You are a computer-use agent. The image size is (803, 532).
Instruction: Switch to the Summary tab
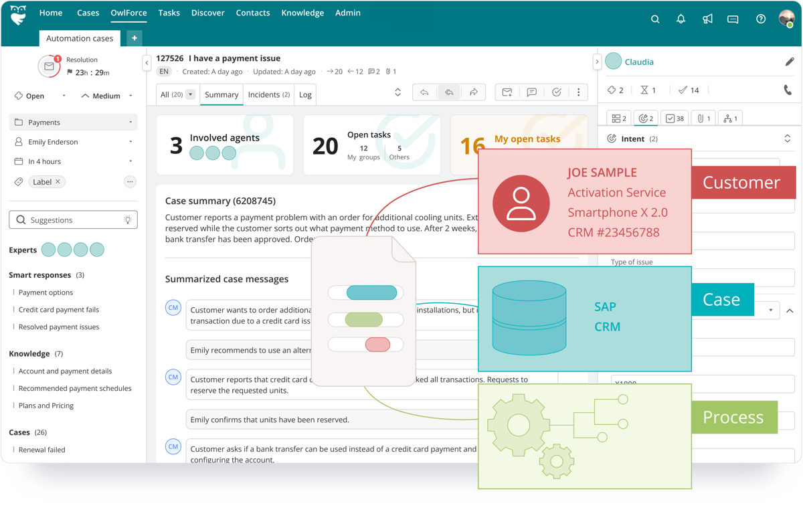click(221, 94)
